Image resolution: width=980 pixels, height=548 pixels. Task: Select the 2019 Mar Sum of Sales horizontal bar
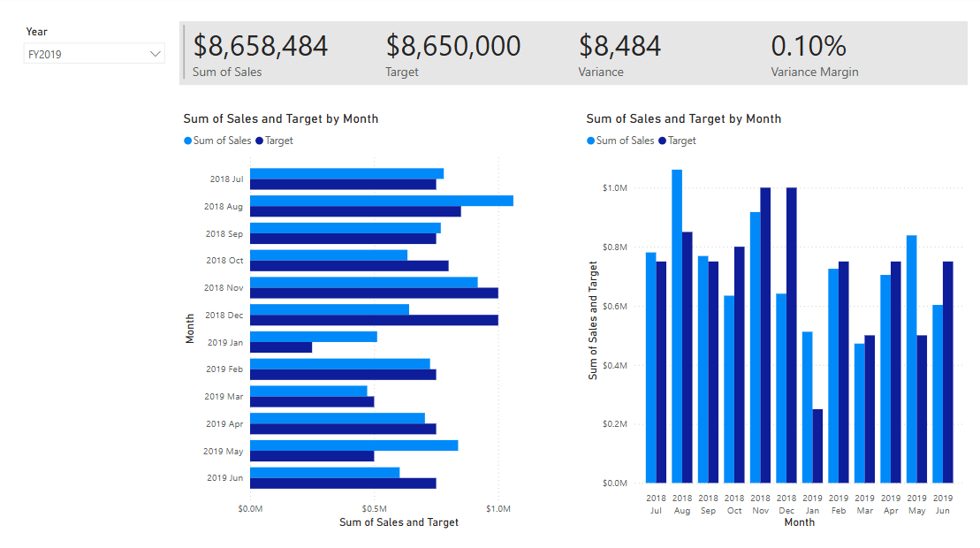[308, 392]
